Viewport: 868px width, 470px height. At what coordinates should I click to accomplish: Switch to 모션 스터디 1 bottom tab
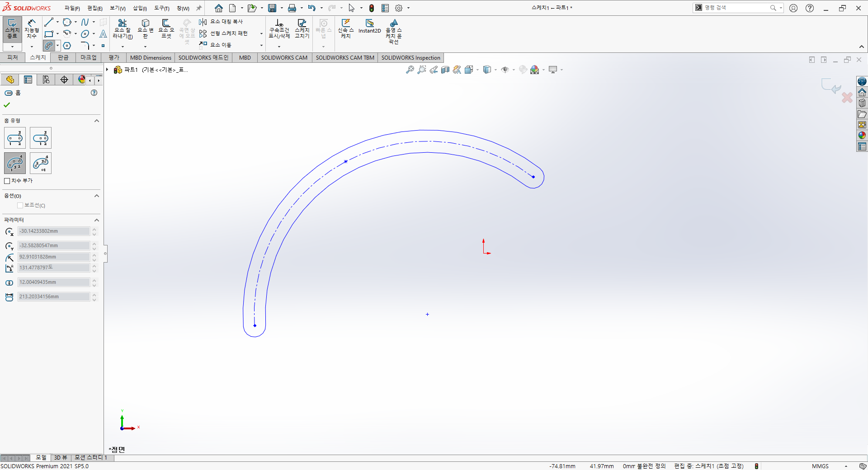(x=91, y=457)
